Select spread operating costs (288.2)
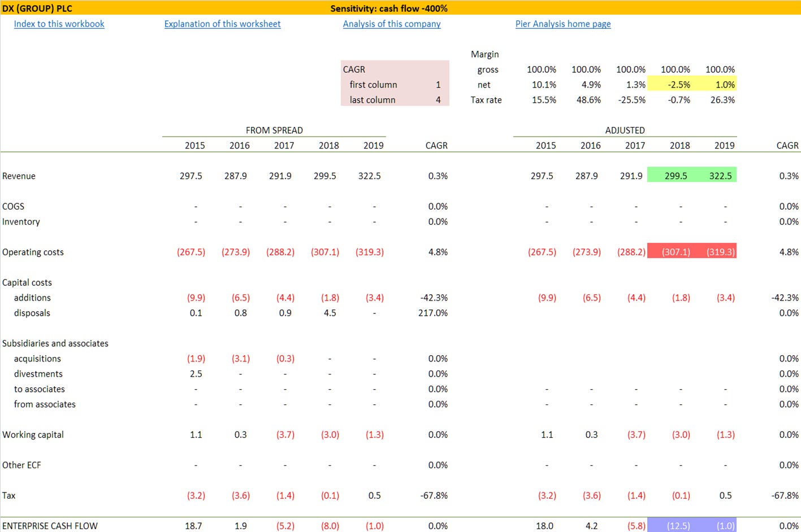801x532 pixels. [x=280, y=252]
